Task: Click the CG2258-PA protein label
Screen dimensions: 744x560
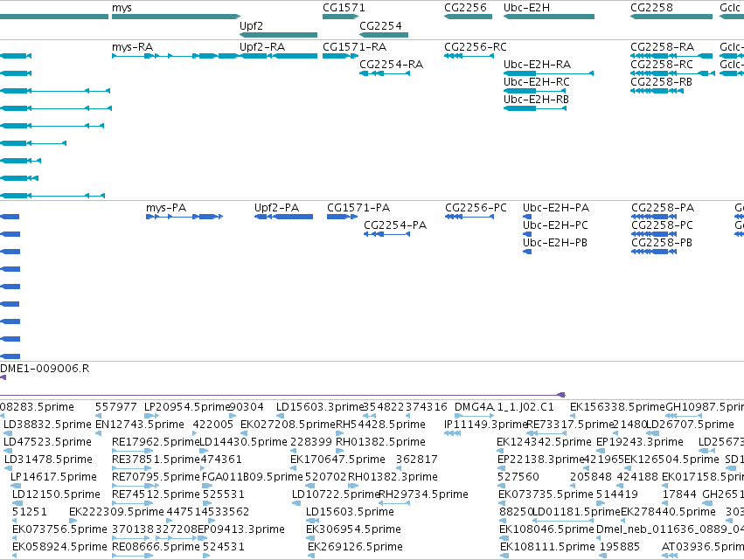Action: (x=663, y=208)
